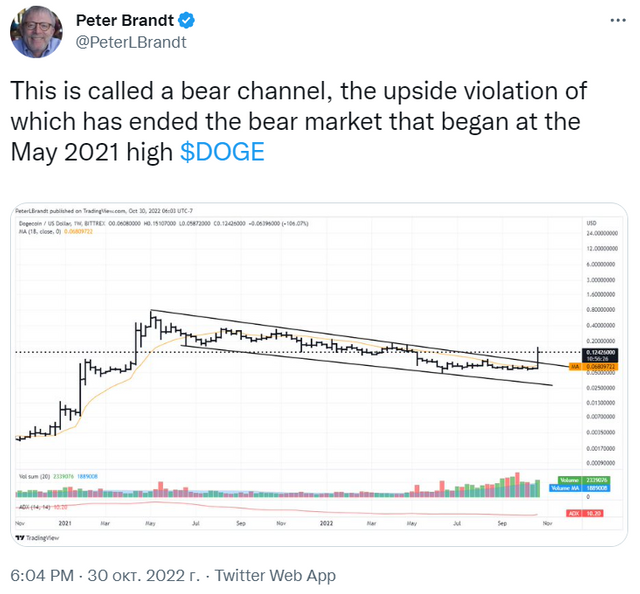Image resolution: width=640 pixels, height=594 pixels.
Task: Open the Peter Brandt display name link
Action: pyautogui.click(x=125, y=20)
